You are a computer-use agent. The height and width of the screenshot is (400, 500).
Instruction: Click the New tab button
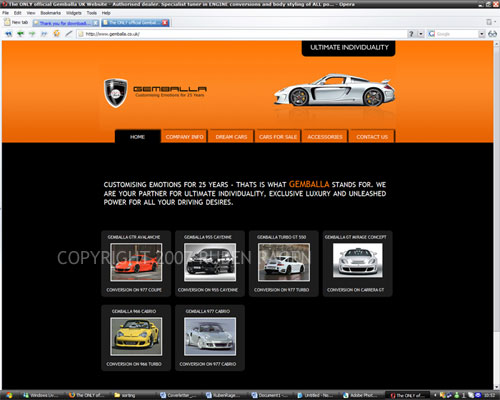(16, 22)
